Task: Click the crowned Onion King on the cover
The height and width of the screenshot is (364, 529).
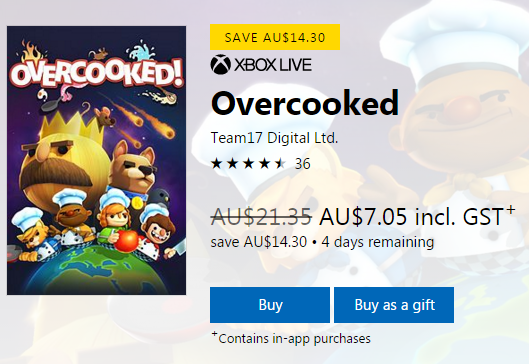Action: tap(62, 159)
